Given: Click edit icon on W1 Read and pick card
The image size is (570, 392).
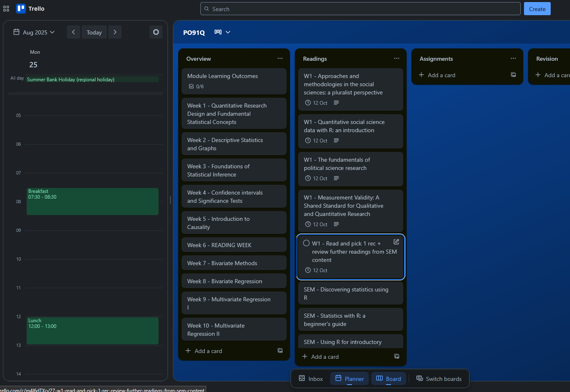Looking at the screenshot, I should (396, 242).
